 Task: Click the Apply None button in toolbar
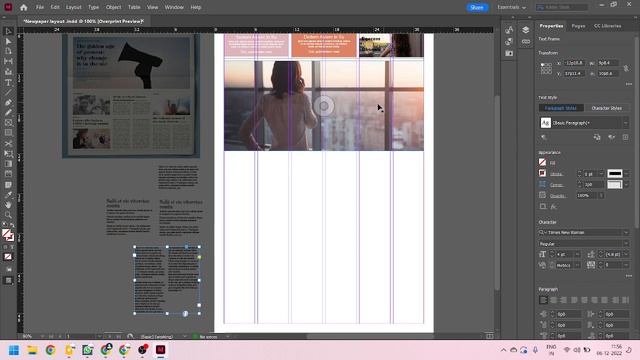[x=8, y=257]
